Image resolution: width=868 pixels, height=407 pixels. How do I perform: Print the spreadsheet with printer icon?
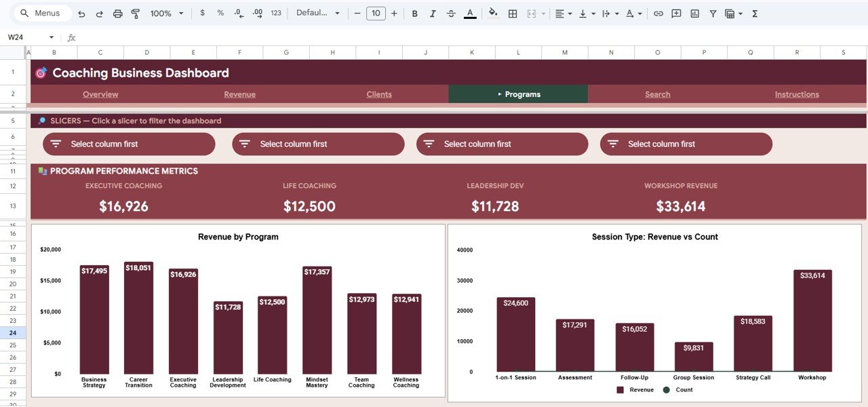(x=117, y=14)
